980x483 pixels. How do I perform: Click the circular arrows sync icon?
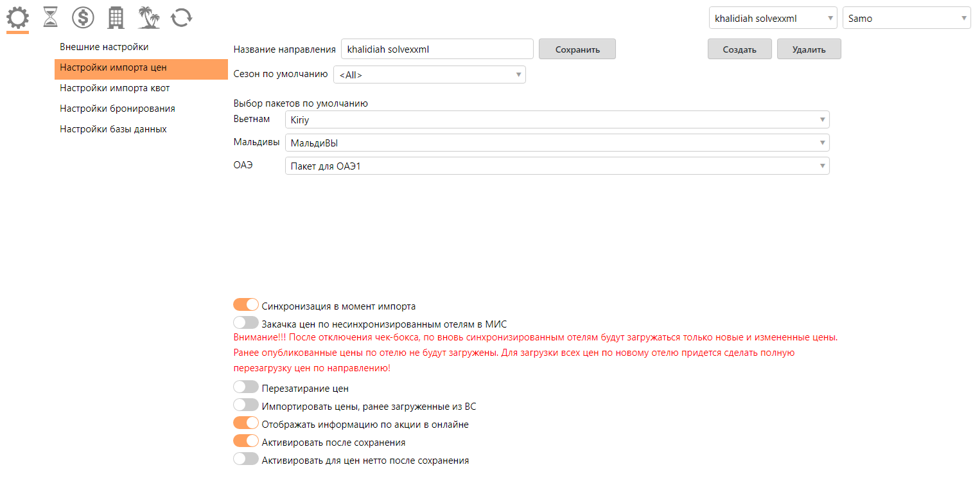point(181,17)
